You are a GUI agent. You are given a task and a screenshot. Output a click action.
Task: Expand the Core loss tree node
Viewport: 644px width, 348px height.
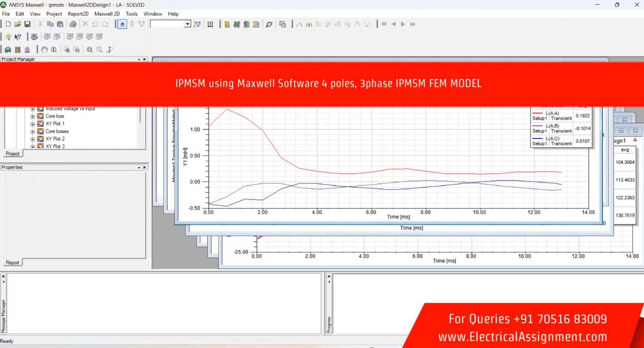[33, 116]
